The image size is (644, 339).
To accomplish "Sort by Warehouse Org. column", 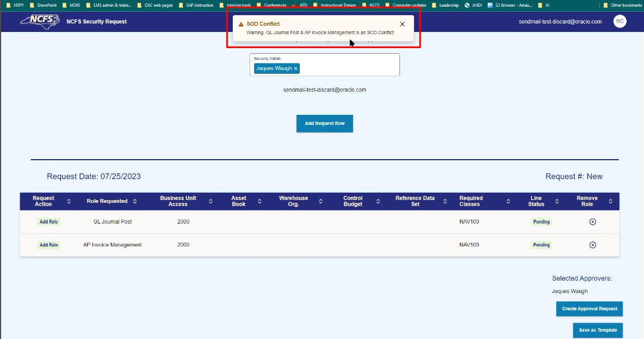I will point(321,201).
